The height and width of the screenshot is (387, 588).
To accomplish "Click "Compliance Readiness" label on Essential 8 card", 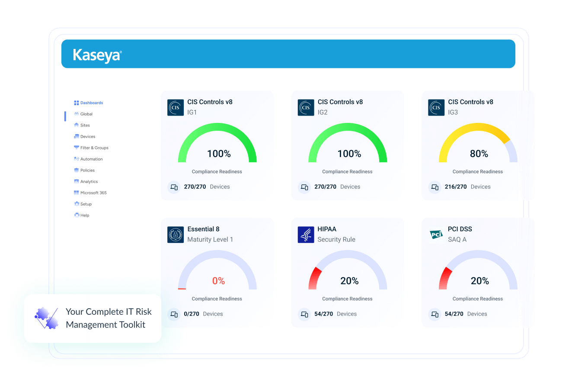I will point(217,299).
